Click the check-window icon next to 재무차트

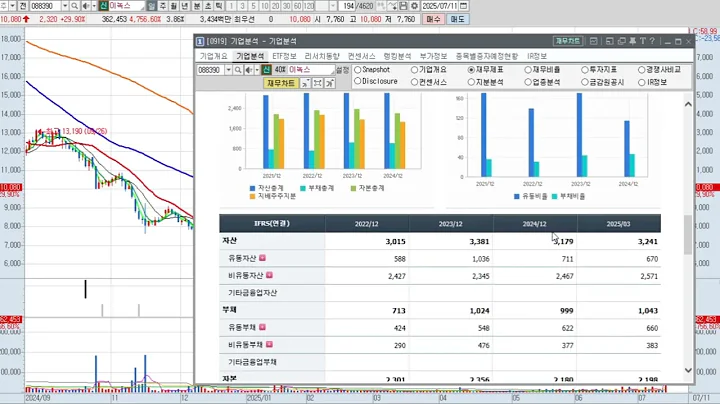pyautogui.click(x=593, y=41)
